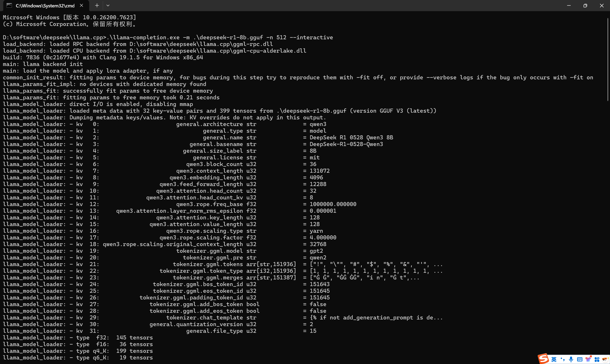The height and width of the screenshot is (364, 610).
Task: Minimize the terminal window
Action: (569, 5)
